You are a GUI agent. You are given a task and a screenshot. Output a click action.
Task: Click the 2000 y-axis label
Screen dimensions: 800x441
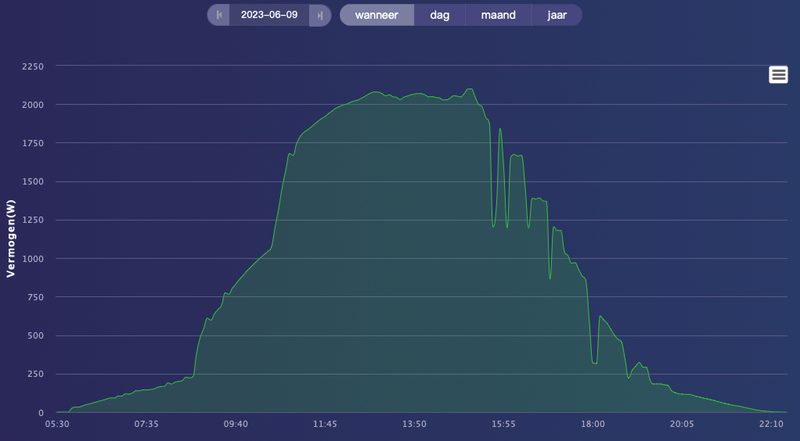pos(33,105)
